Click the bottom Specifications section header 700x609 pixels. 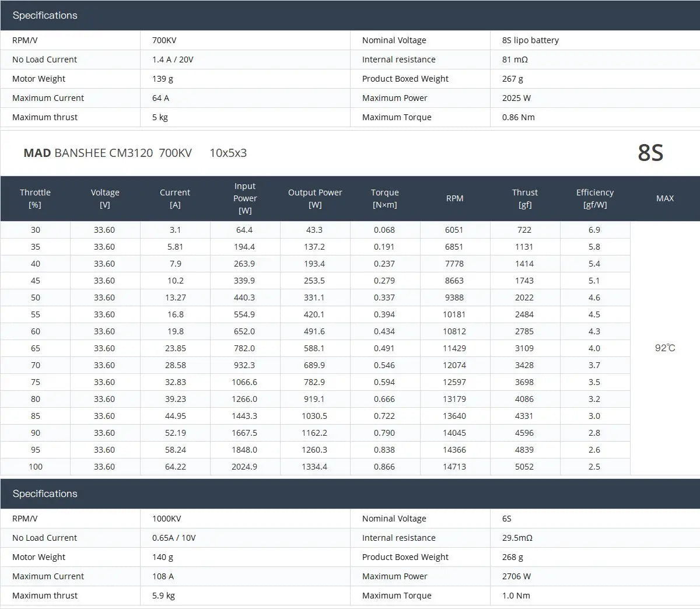[x=45, y=494]
